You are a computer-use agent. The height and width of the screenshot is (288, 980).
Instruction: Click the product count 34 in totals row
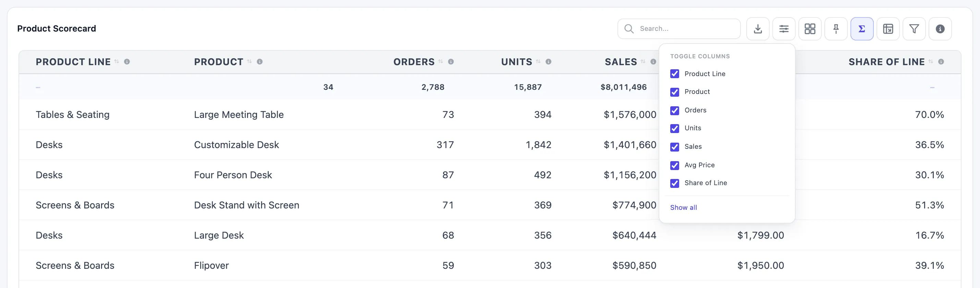coord(328,87)
